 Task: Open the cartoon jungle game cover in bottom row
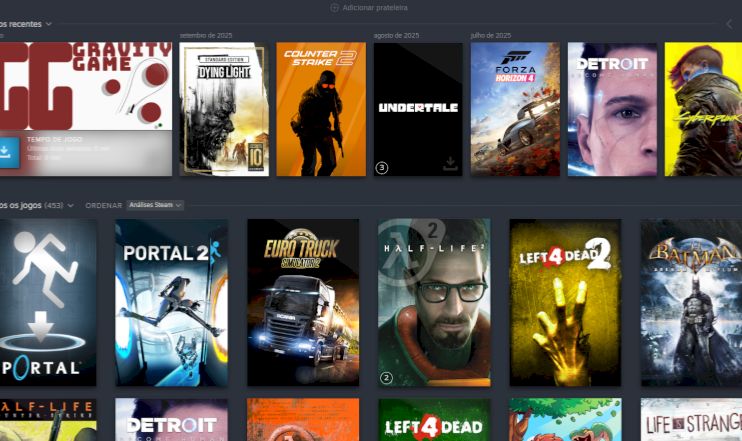(x=565, y=420)
